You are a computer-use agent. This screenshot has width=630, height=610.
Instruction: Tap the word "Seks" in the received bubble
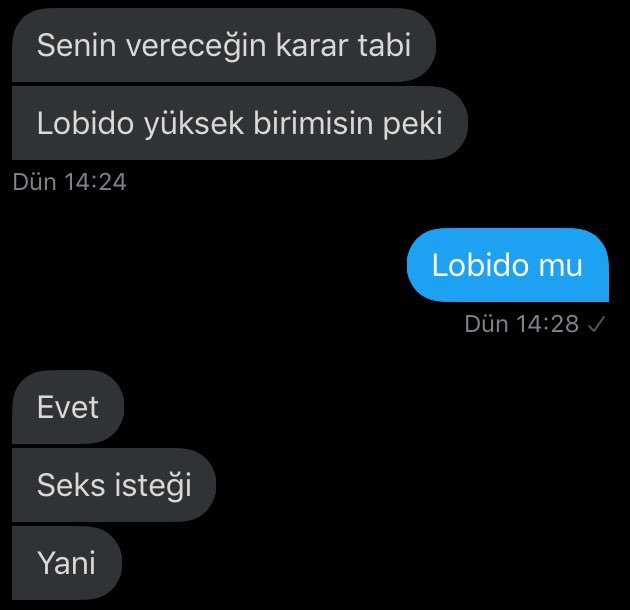pyautogui.click(x=71, y=485)
